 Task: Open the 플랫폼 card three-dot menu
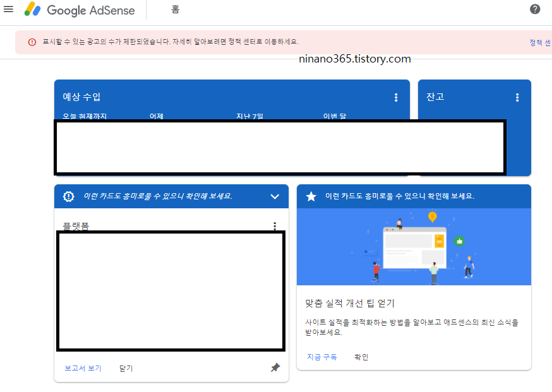pyautogui.click(x=275, y=226)
